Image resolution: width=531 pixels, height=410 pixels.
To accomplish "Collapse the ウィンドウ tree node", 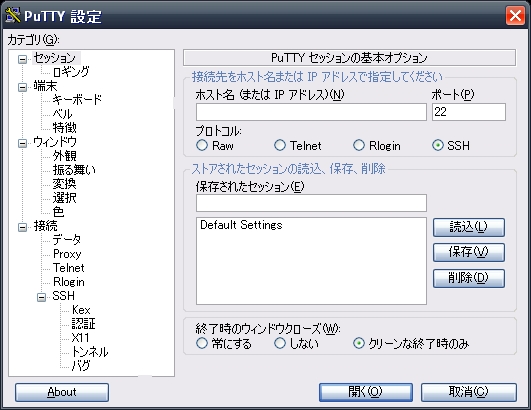I will [22, 143].
